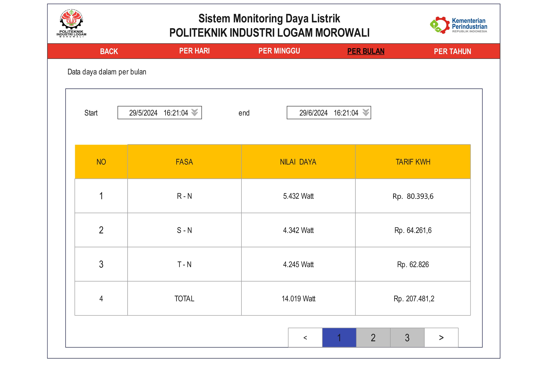Go to the previous page with <
The image size is (555, 392).
click(305, 338)
